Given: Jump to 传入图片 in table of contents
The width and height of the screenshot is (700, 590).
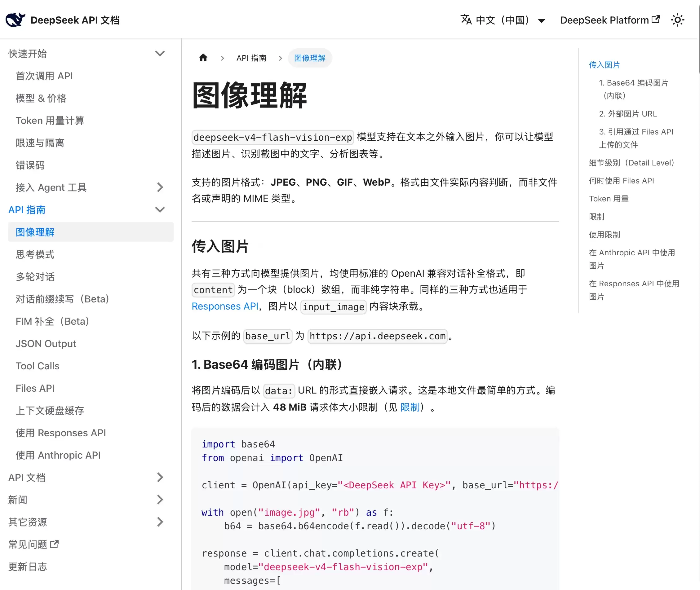Looking at the screenshot, I should (x=604, y=64).
